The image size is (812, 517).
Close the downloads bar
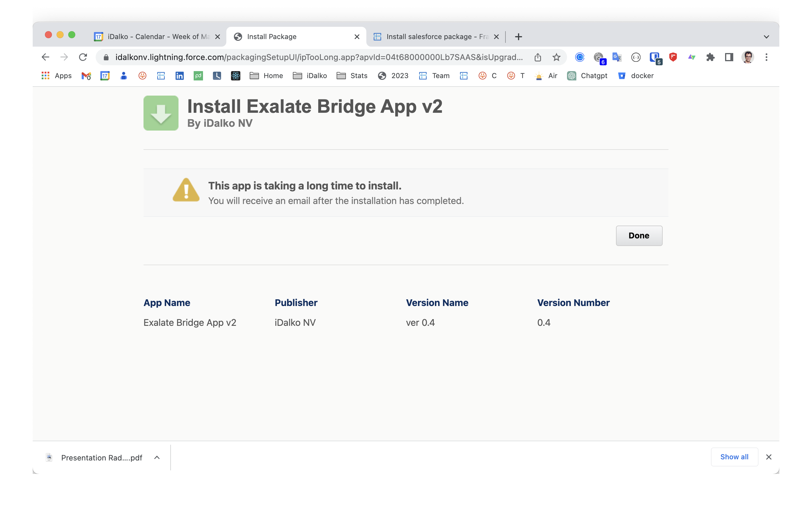click(769, 457)
